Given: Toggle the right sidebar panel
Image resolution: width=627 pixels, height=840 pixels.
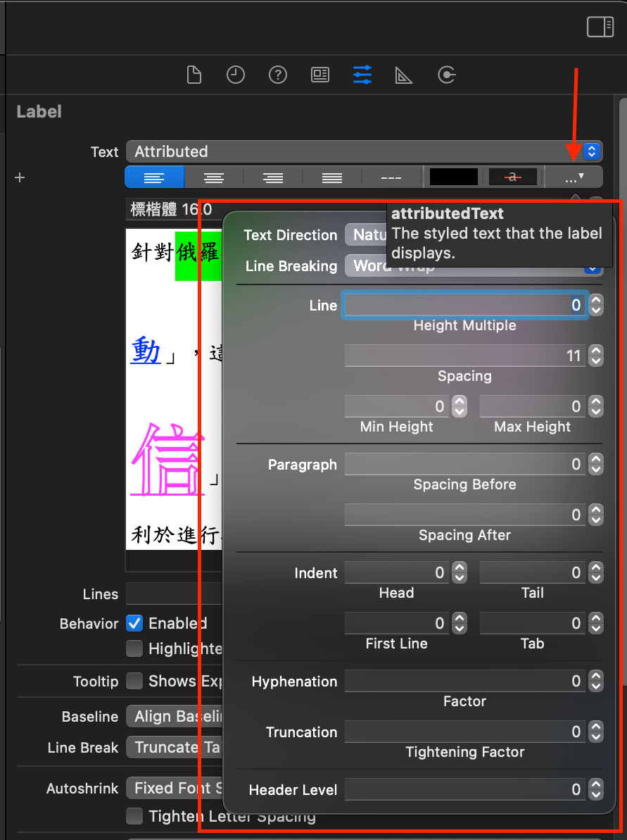Looking at the screenshot, I should click(x=600, y=27).
